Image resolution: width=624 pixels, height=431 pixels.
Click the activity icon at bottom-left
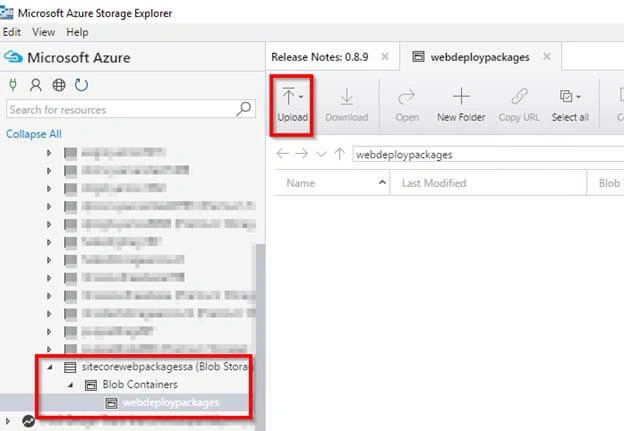(x=28, y=421)
